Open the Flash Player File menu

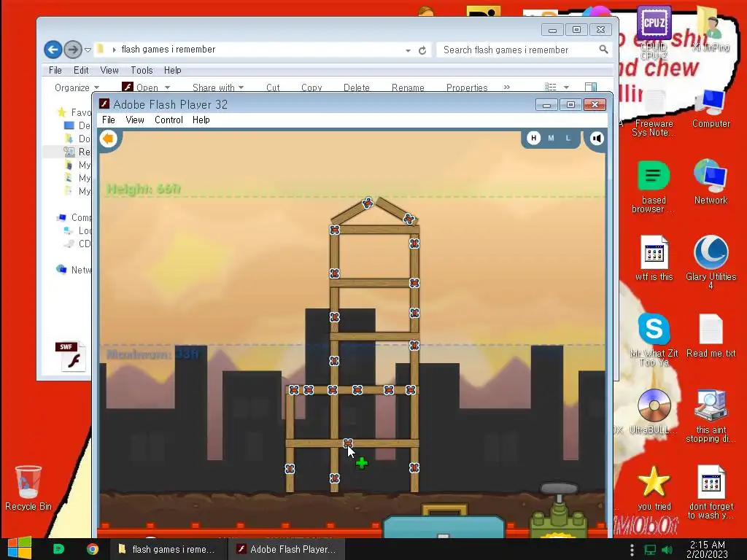(x=109, y=120)
